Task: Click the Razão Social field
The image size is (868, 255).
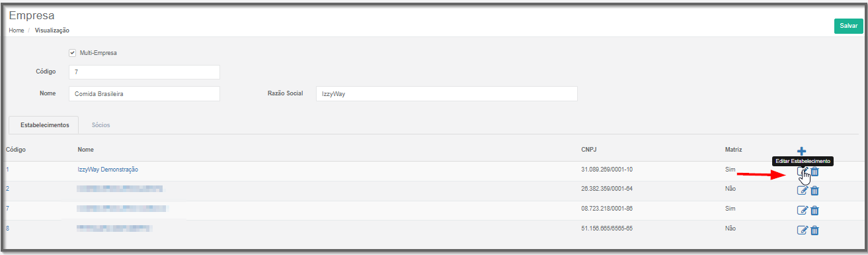Action: [446, 94]
